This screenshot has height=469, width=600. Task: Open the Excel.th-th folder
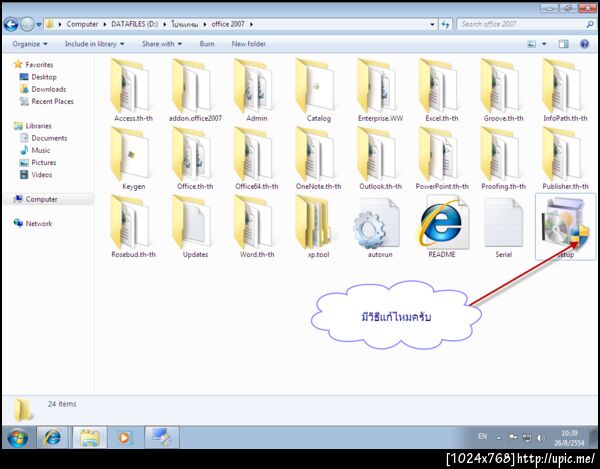(442, 91)
